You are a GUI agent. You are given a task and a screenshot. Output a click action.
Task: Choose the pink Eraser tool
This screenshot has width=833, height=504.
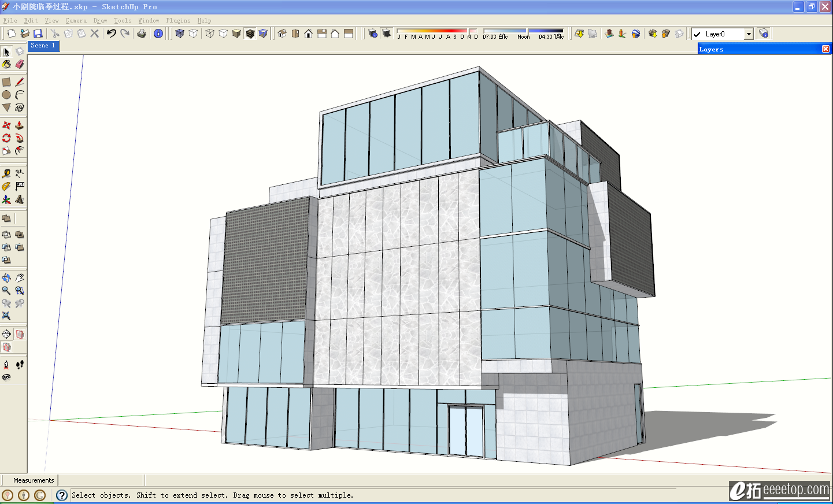click(20, 64)
